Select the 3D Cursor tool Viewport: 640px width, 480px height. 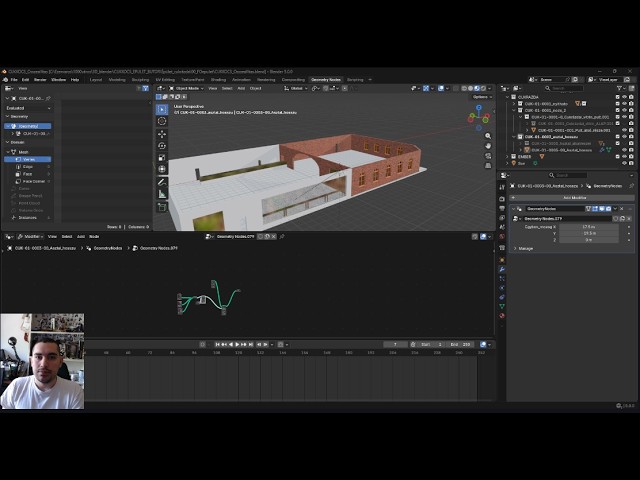(162, 121)
